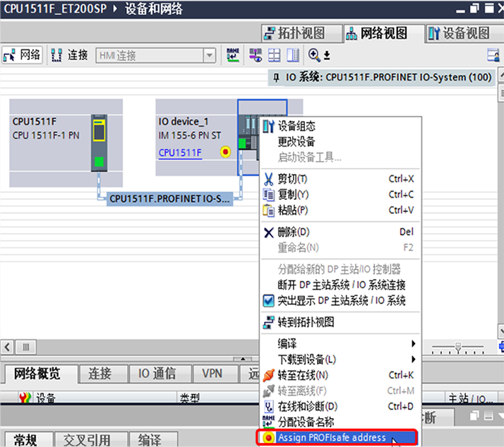The height and width of the screenshot is (447, 504).
Task: Click the wrench icon next to 设备组态
Action: [x=268, y=126]
